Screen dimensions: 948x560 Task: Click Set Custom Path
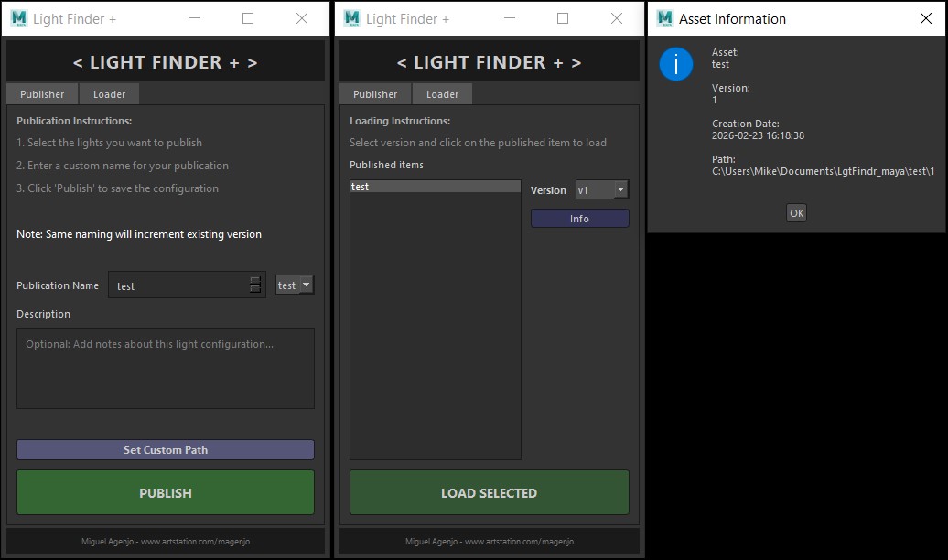click(165, 449)
